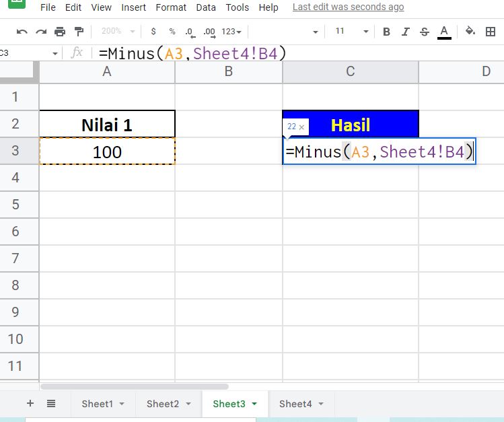Screen dimensions: 504x422
Task: Open the all sheets list icon
Action: coord(51,403)
